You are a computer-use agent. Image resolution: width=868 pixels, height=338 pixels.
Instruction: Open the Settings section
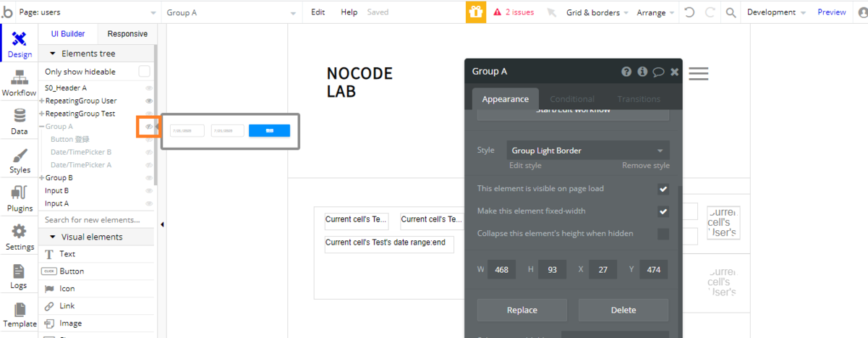(20, 237)
